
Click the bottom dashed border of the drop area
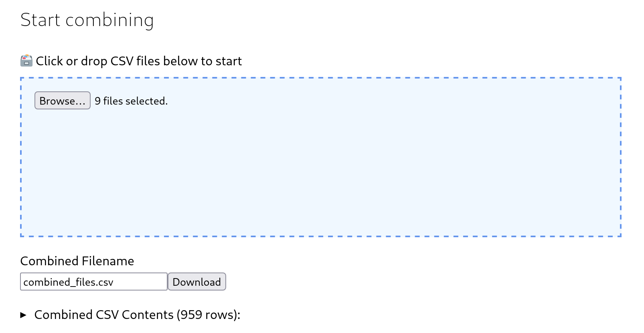pos(321,236)
